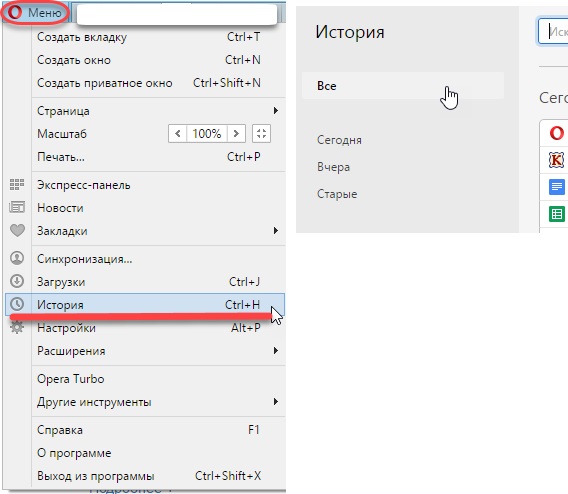Screen dimensions: 568x494
Task: Increase zoom with right arrow
Action: 236,134
